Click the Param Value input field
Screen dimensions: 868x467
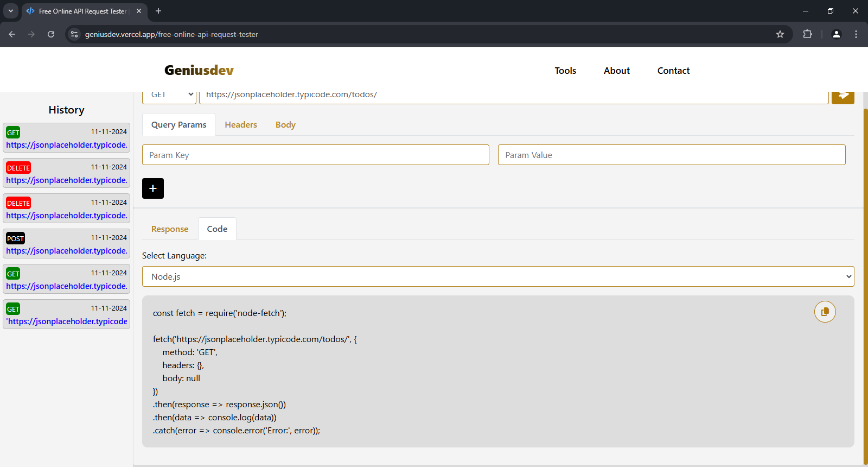(x=672, y=155)
